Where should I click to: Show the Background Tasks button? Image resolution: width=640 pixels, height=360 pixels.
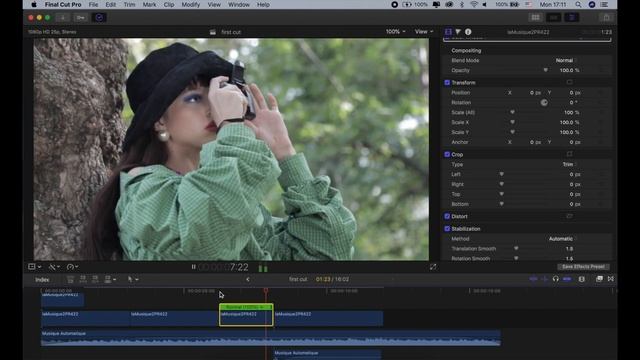click(99, 18)
